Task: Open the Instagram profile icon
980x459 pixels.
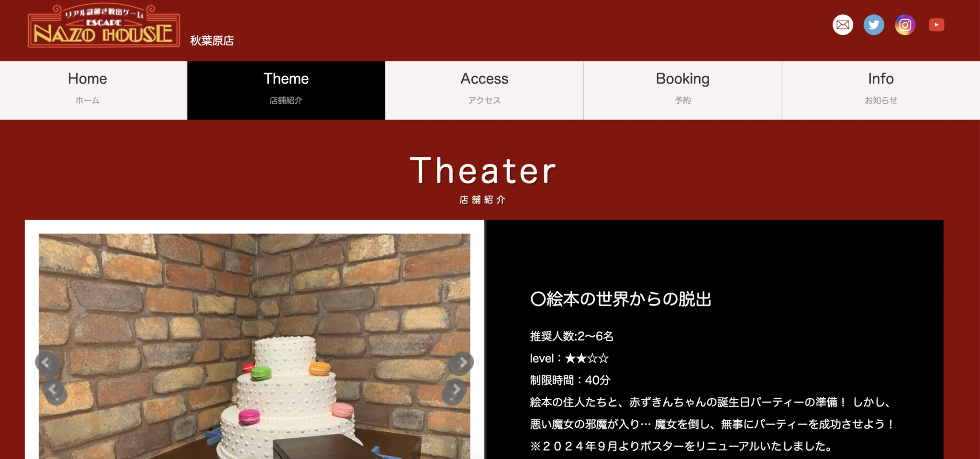Action: tap(905, 25)
